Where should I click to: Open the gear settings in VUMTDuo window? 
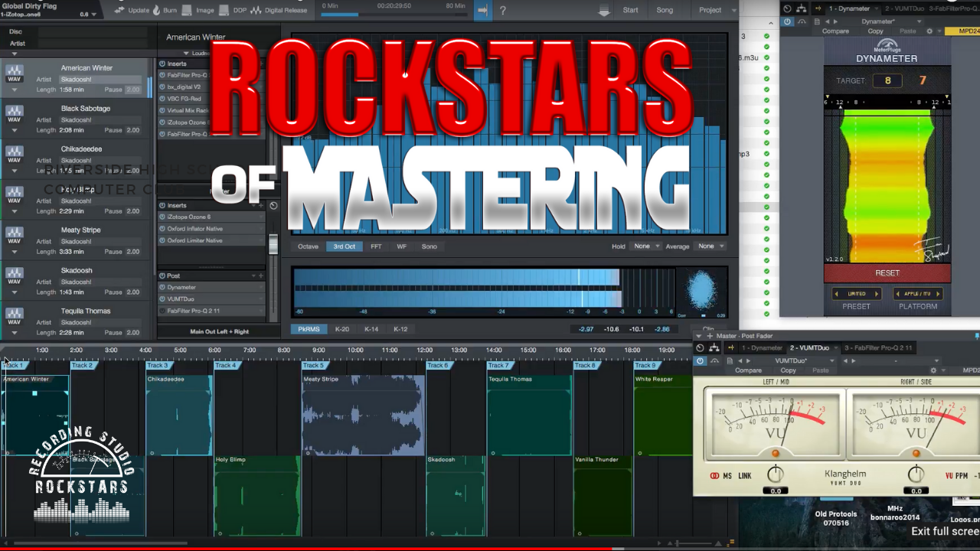click(933, 370)
